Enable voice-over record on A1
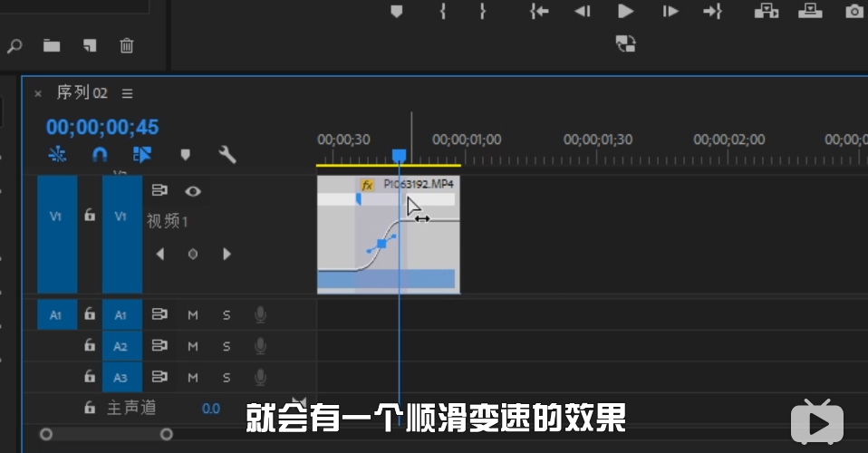The height and width of the screenshot is (453, 868). (260, 315)
